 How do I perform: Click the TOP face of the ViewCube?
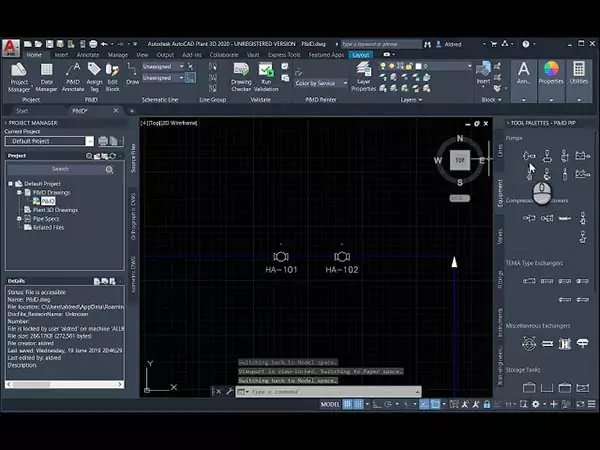point(460,160)
